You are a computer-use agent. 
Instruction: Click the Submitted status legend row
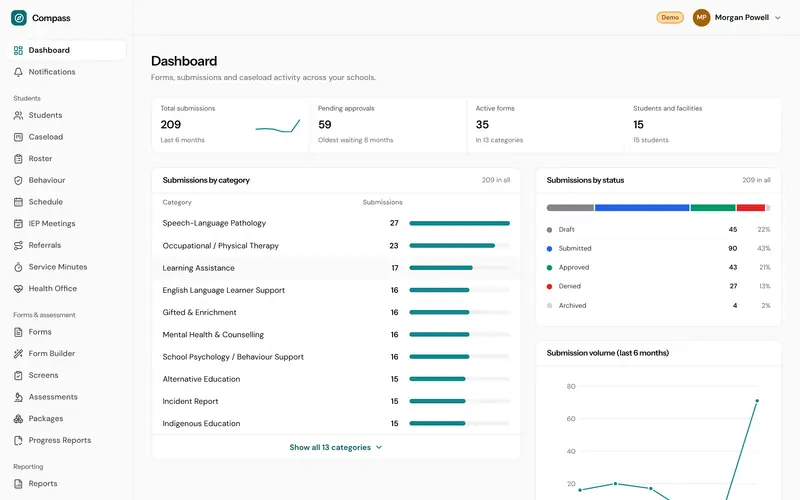pyautogui.click(x=658, y=248)
